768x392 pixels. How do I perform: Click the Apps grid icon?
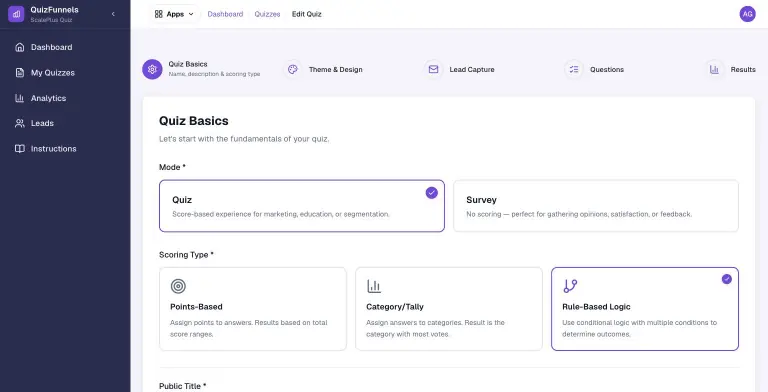pos(159,14)
